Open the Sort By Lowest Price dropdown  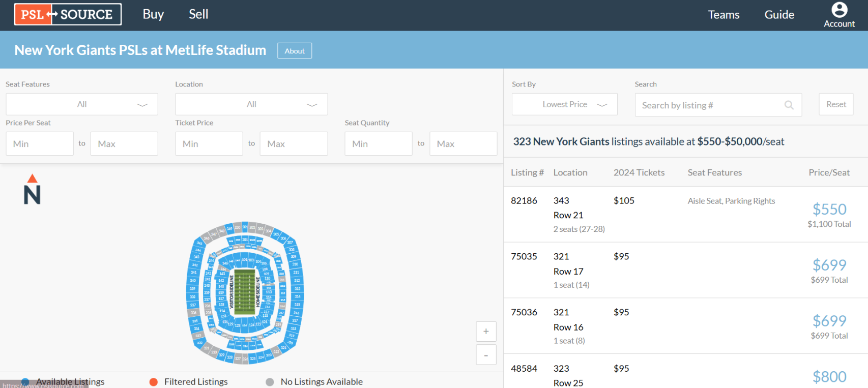pos(565,104)
